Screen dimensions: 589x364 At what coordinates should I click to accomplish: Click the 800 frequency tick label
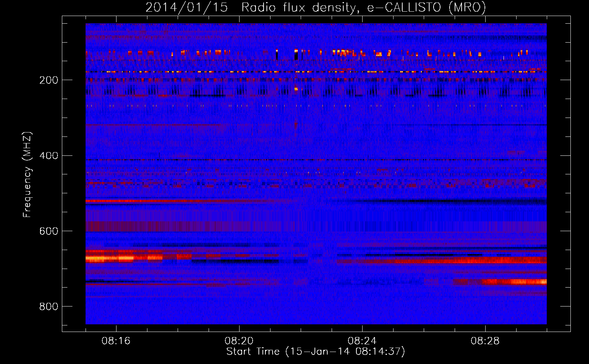[x=49, y=306]
